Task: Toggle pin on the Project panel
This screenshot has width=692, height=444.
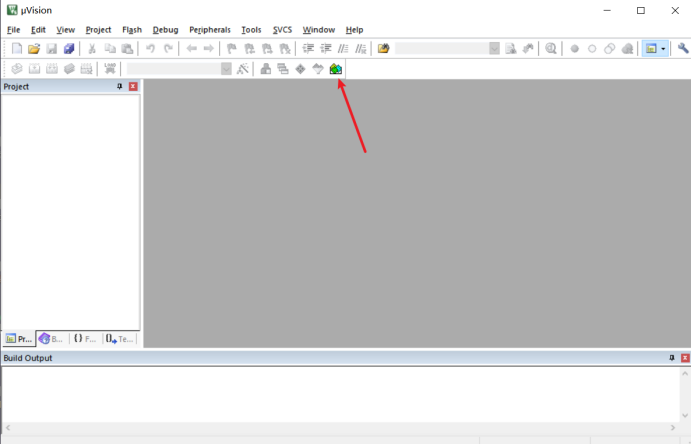Action: [120, 87]
